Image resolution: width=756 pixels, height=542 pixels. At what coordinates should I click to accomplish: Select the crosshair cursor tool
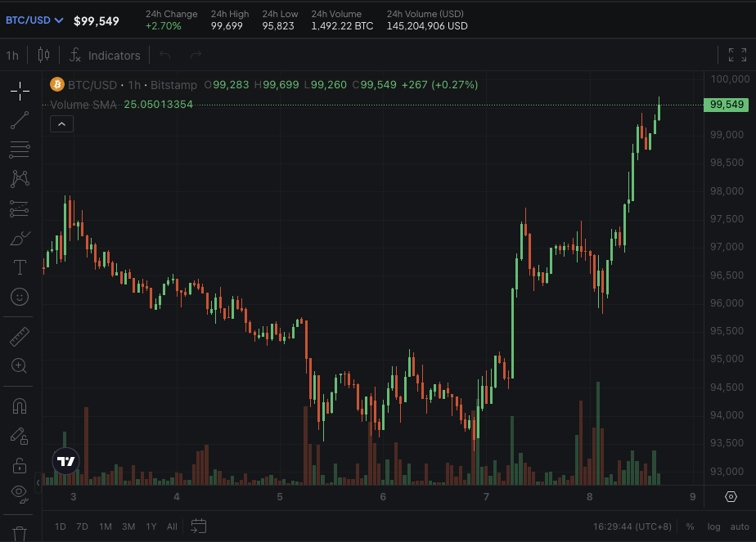(20, 91)
